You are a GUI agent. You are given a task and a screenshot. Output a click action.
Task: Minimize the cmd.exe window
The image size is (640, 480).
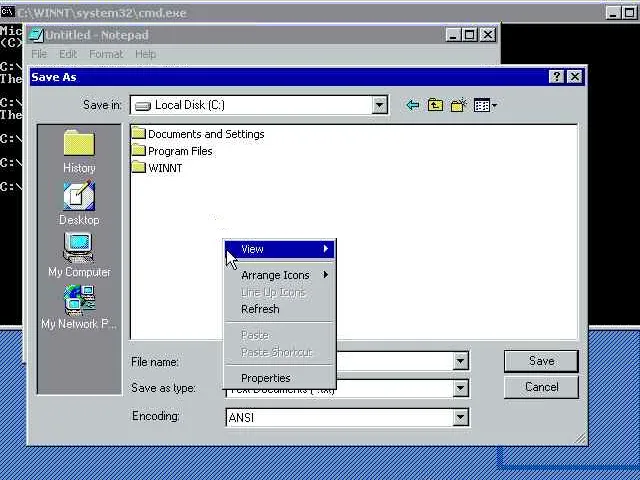point(613,13)
